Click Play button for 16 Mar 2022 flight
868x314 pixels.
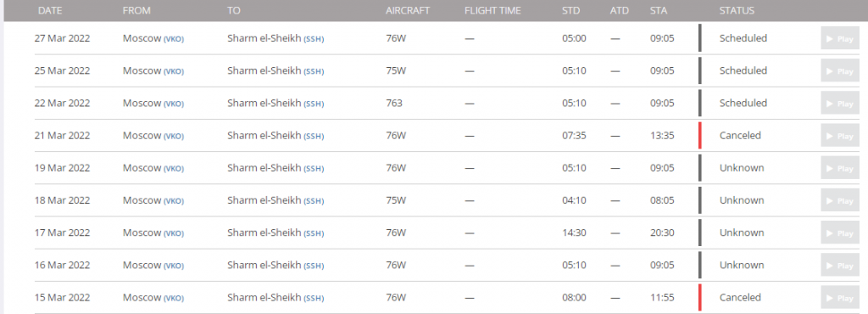840,266
